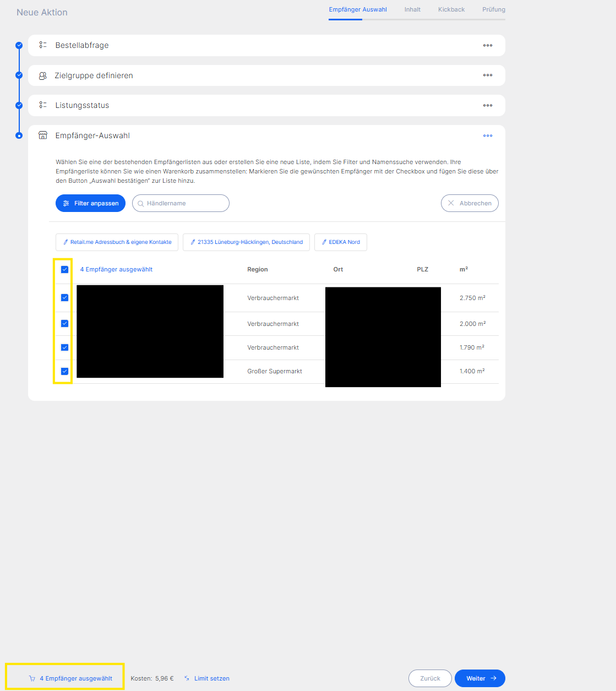Expand the Listungsstatus section
Viewport: 616px width, 691px height.
click(266, 105)
